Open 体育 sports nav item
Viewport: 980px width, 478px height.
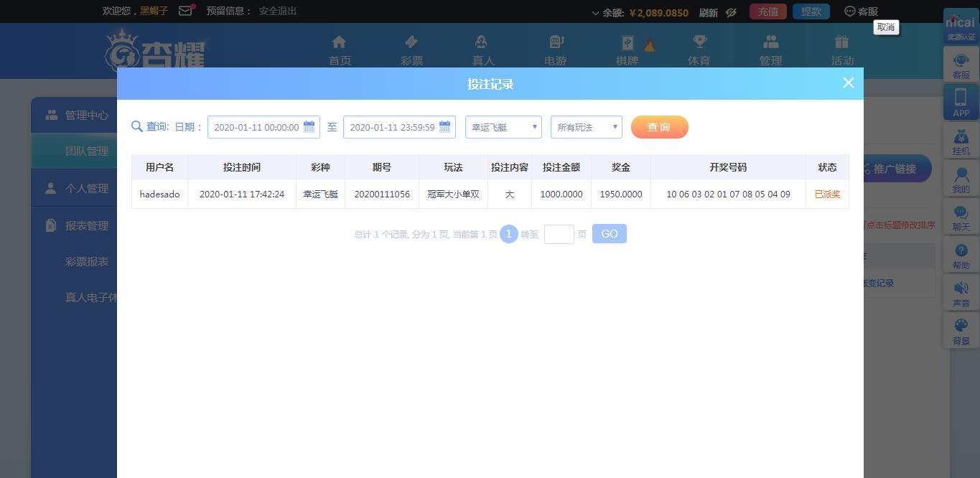pyautogui.click(x=699, y=51)
